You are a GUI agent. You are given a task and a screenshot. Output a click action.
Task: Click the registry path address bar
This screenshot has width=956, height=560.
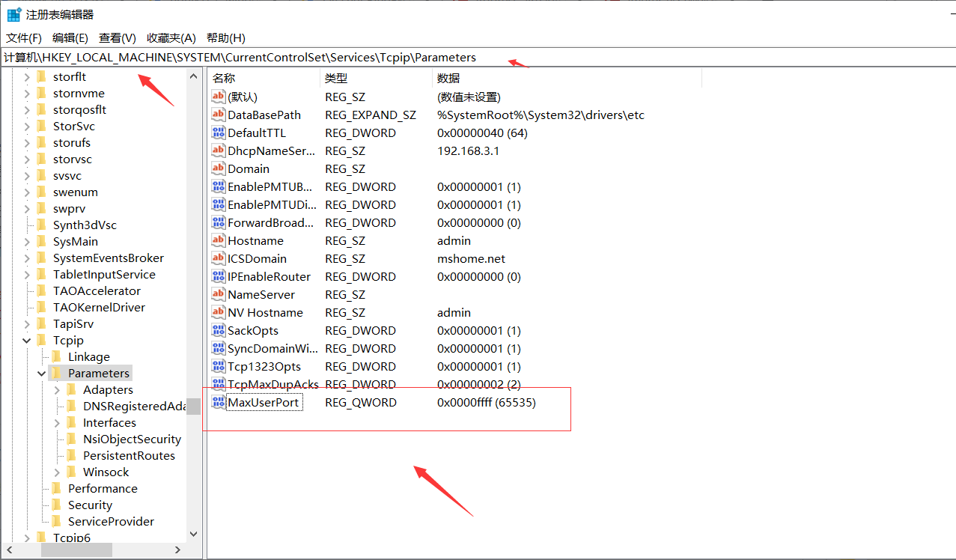point(478,57)
